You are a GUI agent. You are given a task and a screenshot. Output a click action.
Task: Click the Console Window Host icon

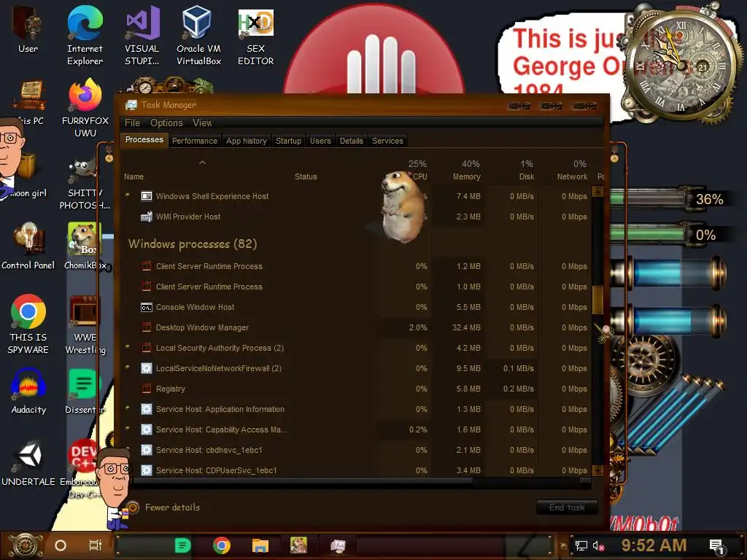pyautogui.click(x=147, y=307)
